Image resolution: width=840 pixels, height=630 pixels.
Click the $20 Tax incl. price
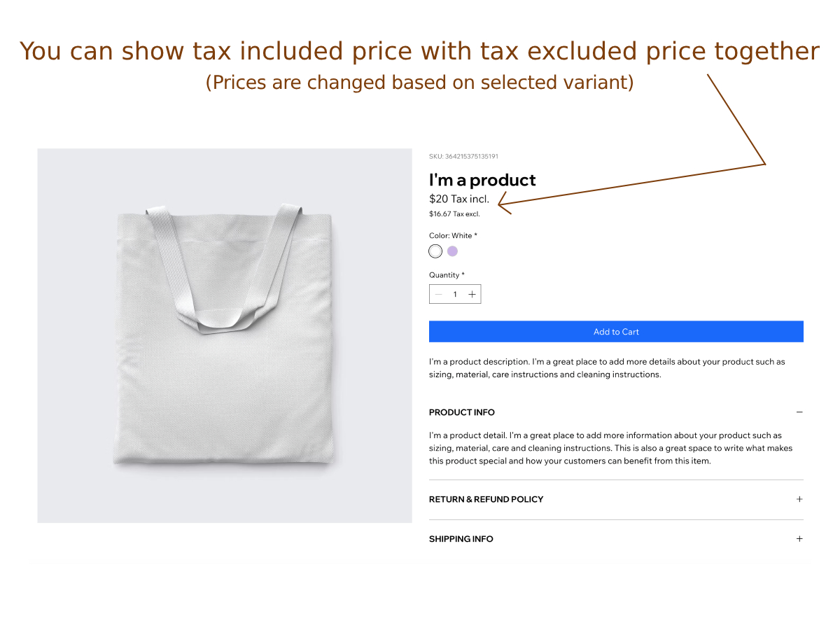click(459, 199)
